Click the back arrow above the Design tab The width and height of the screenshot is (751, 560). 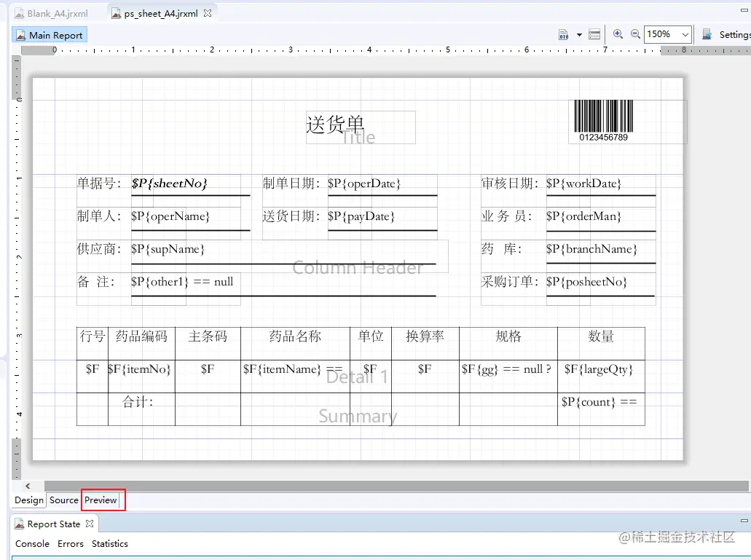(27, 485)
